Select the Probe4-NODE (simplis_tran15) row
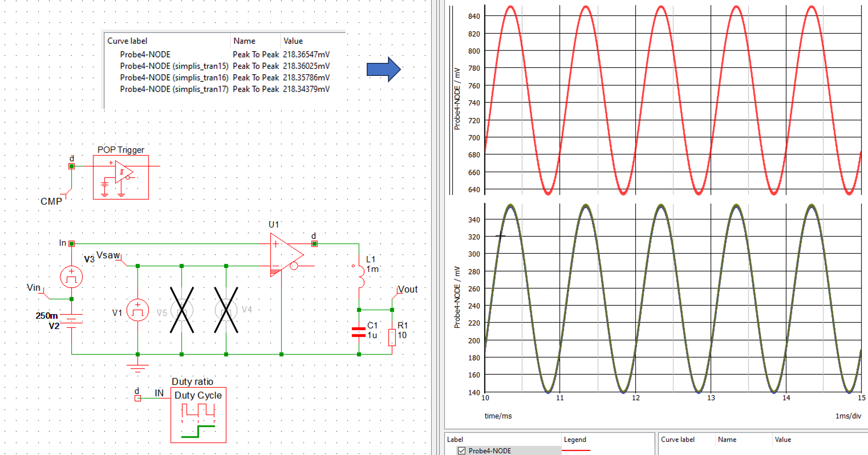Viewport: 868px width, 455px height. click(x=224, y=66)
